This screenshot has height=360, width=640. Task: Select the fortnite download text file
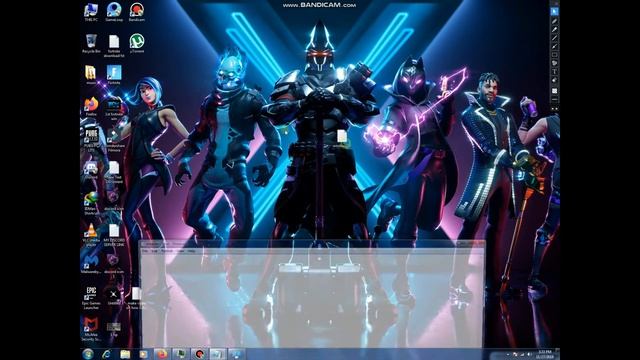coord(114,46)
